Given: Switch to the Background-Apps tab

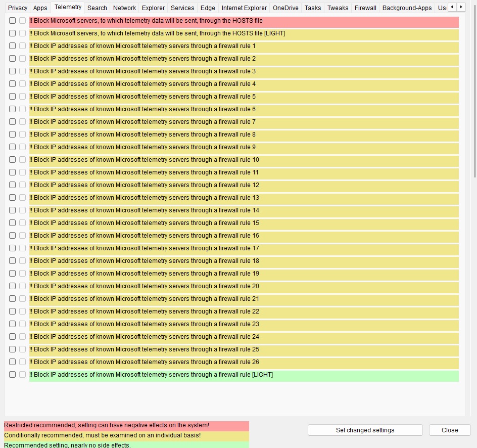Looking at the screenshot, I should pos(407,8).
